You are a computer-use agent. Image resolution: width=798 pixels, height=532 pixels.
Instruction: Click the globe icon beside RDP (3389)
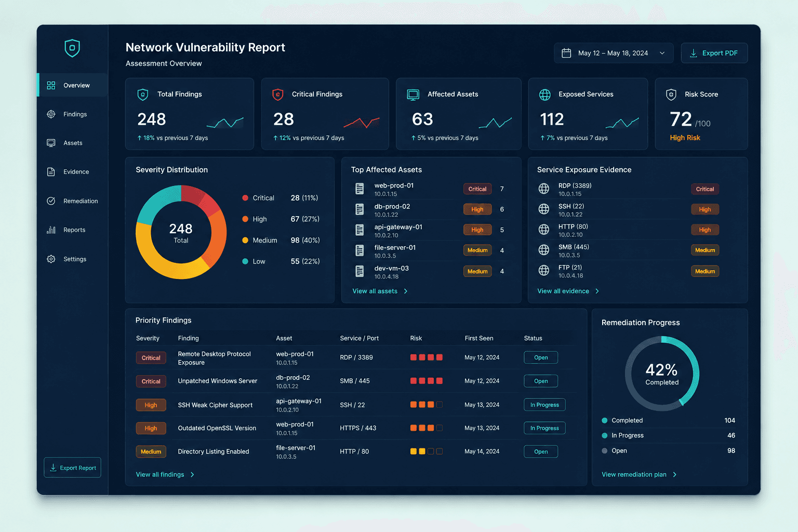pos(544,189)
